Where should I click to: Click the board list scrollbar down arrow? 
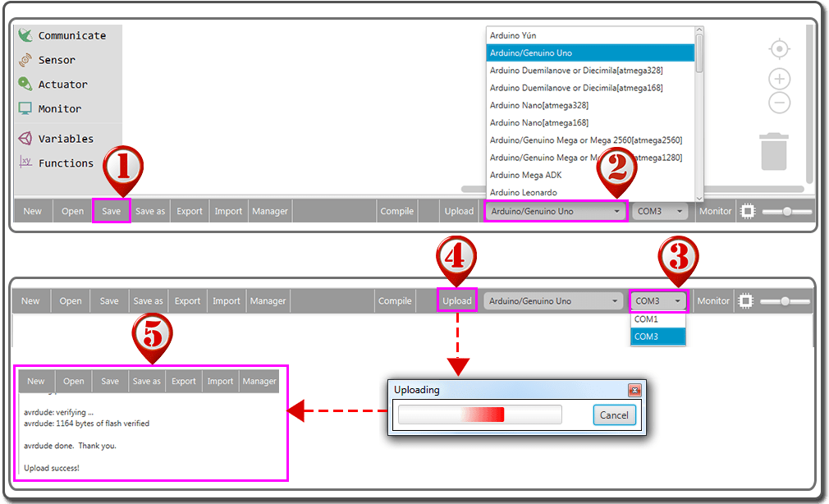(x=699, y=198)
